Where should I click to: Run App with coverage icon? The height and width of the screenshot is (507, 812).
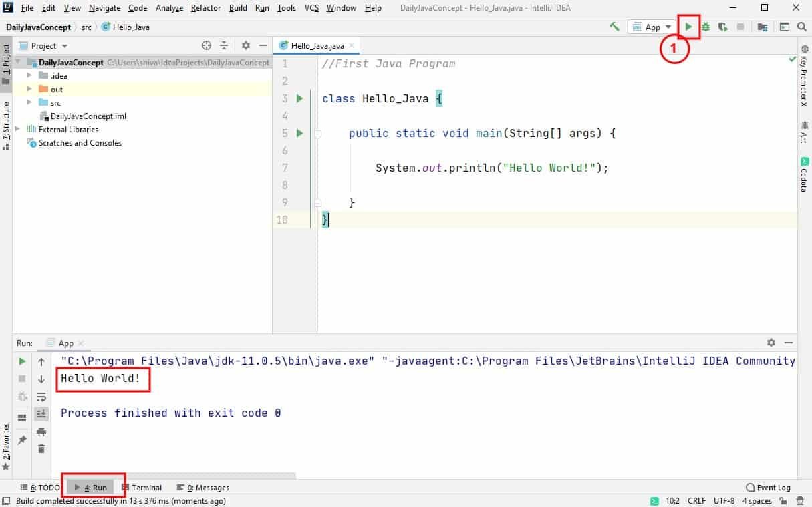coord(724,27)
